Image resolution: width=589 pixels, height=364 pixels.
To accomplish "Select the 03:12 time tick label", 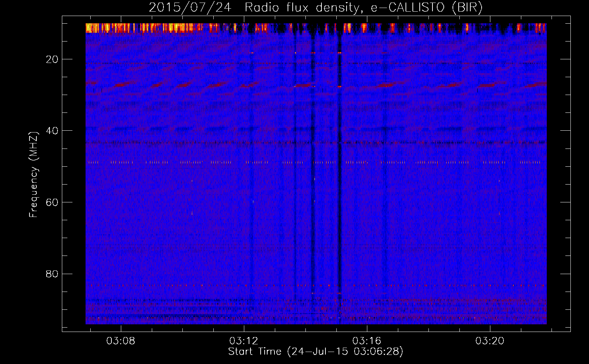I will pos(244,341).
